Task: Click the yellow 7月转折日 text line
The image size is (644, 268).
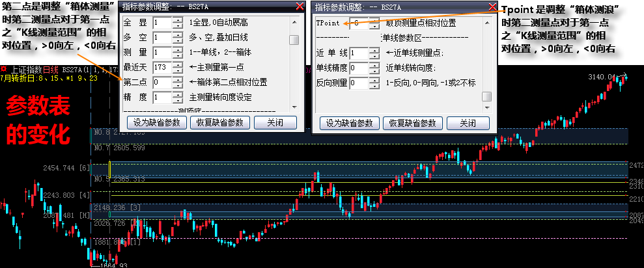Action: (x=49, y=78)
